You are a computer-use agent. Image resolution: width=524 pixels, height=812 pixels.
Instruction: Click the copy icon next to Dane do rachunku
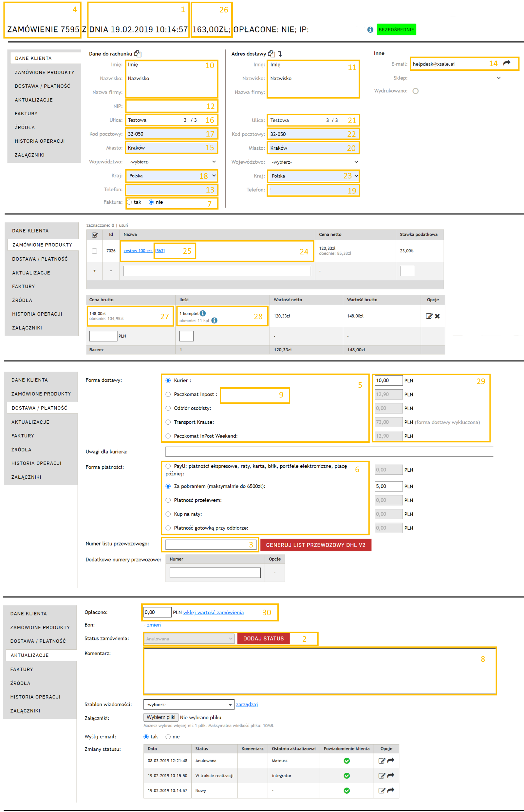(x=138, y=54)
